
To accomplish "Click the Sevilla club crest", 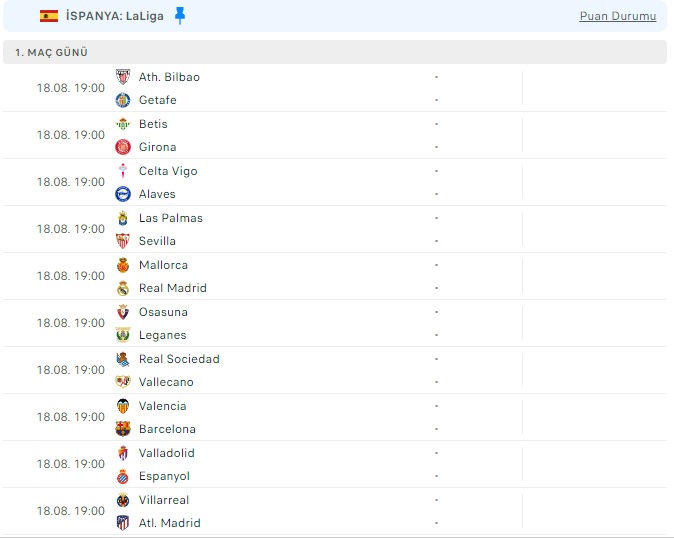I will point(123,241).
